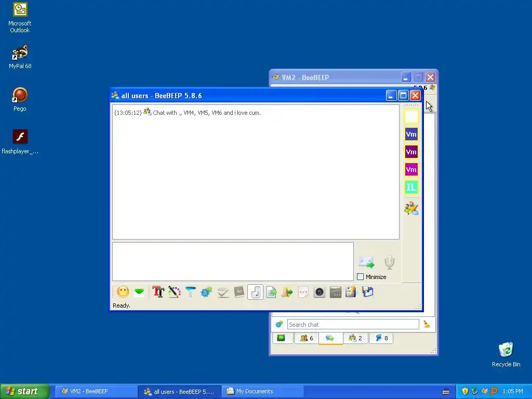The height and width of the screenshot is (399, 532).
Task: Click inside the message input box
Action: [x=233, y=261]
